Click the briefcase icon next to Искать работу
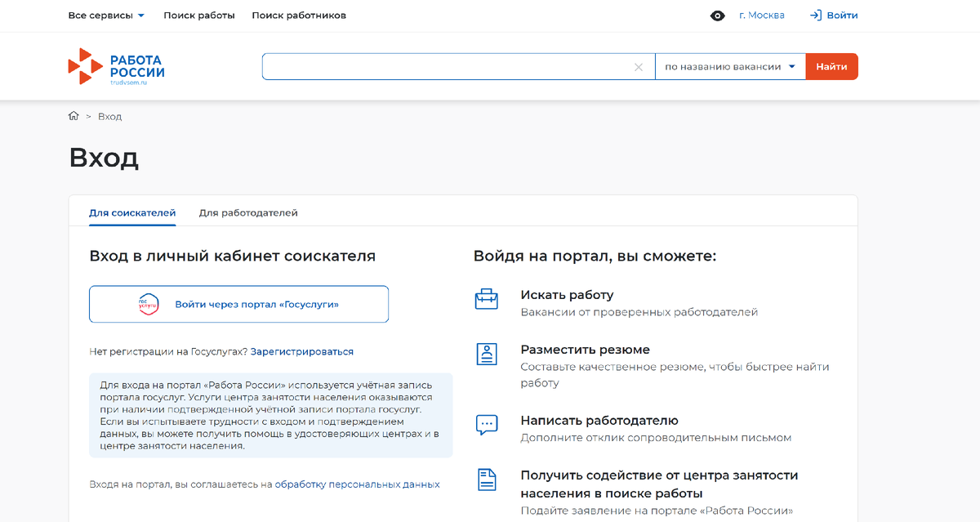Viewport: 980px width, 522px height. click(487, 299)
